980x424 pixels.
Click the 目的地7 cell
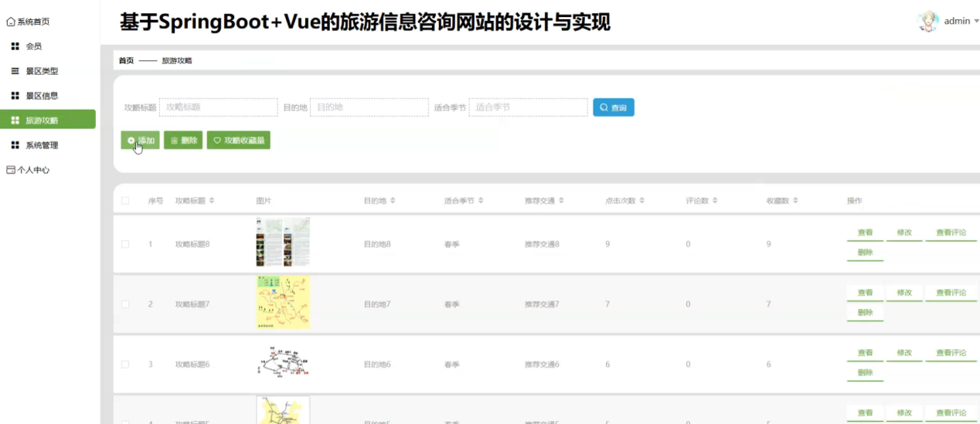pyautogui.click(x=377, y=304)
